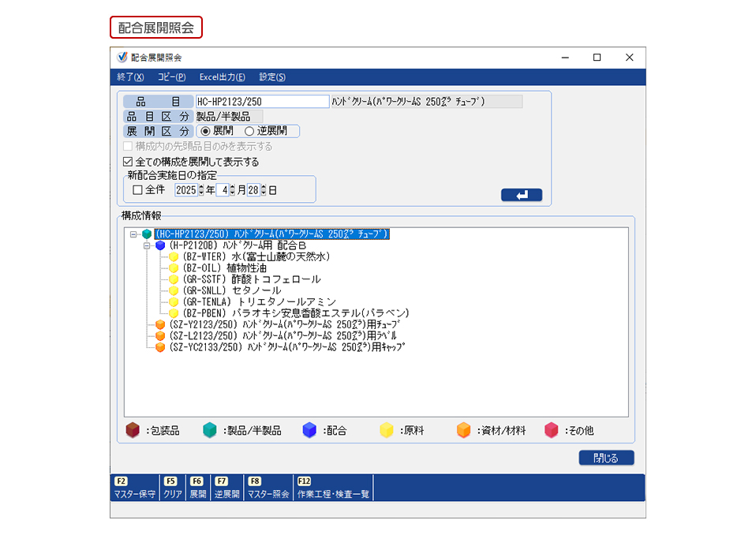Collapse the HC-HP2123/250 tree node
The height and width of the screenshot is (535, 756).
(132, 233)
